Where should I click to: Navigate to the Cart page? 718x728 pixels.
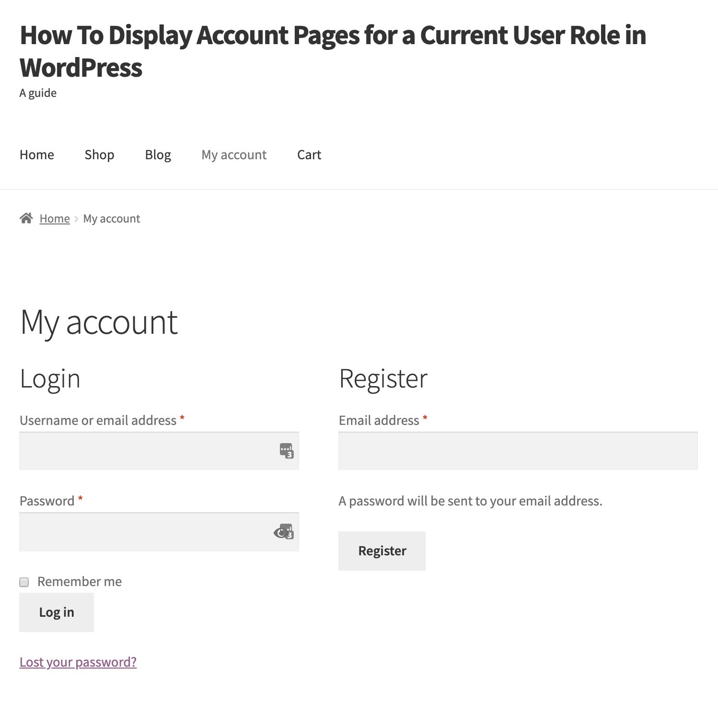pyautogui.click(x=309, y=154)
